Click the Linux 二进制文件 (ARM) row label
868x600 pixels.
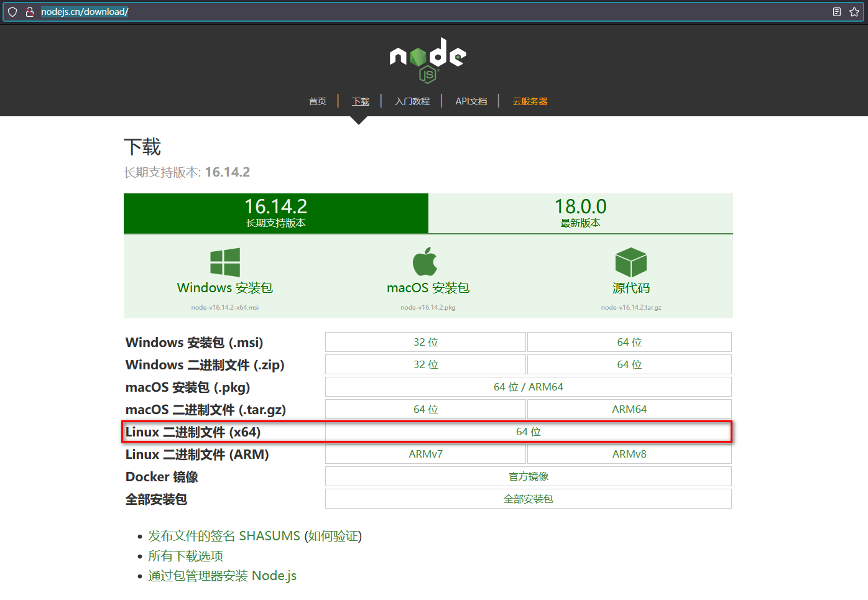[x=197, y=455]
